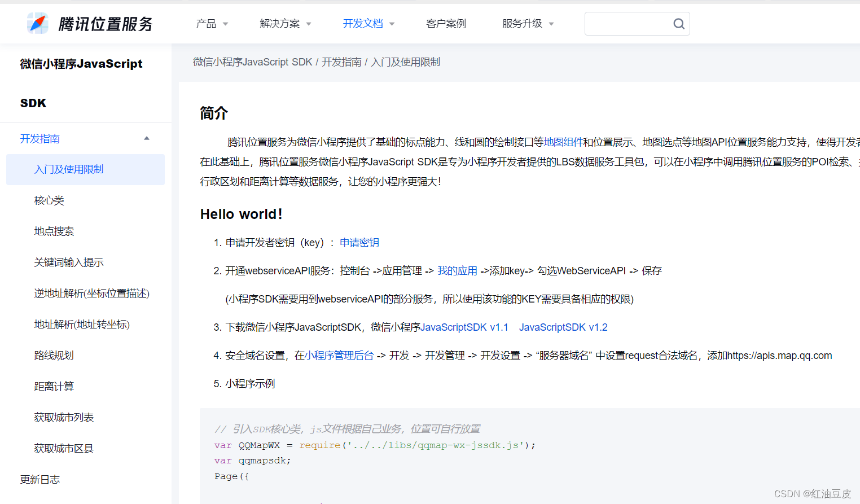Viewport: 860px width, 504px height.
Task: Click the require qqmap-wx-jssdk.js code line
Action: click(x=375, y=445)
